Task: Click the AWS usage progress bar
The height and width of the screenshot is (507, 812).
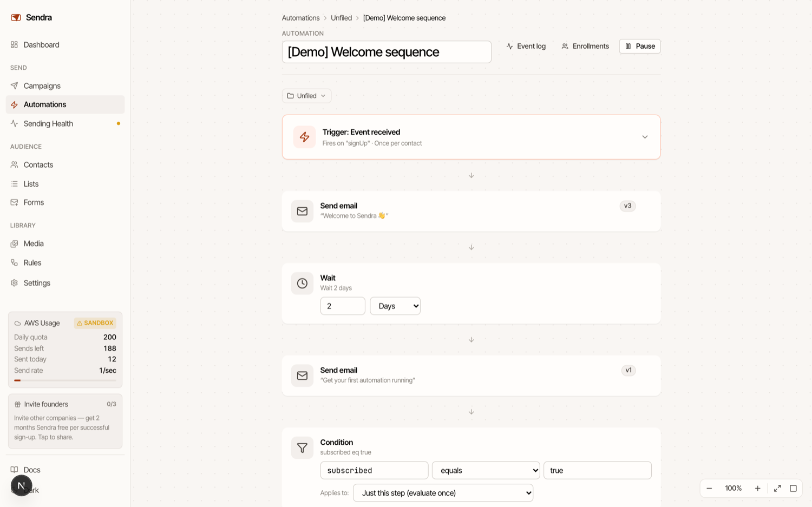Action: 65,380
